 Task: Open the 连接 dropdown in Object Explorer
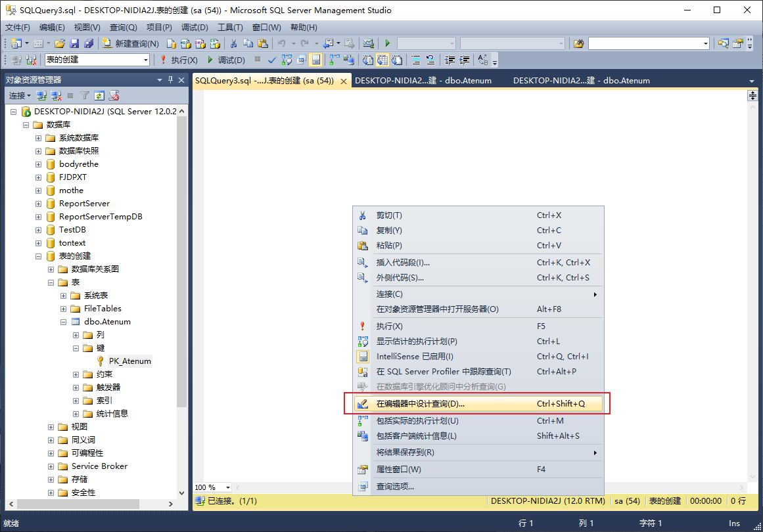[20, 96]
